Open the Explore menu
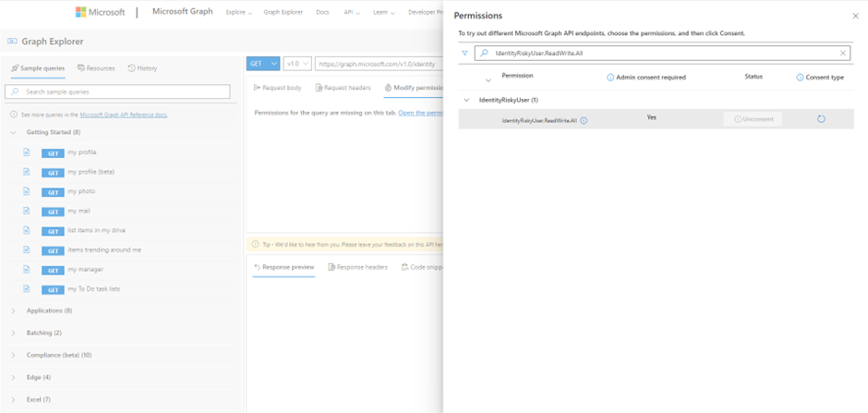 (x=239, y=12)
